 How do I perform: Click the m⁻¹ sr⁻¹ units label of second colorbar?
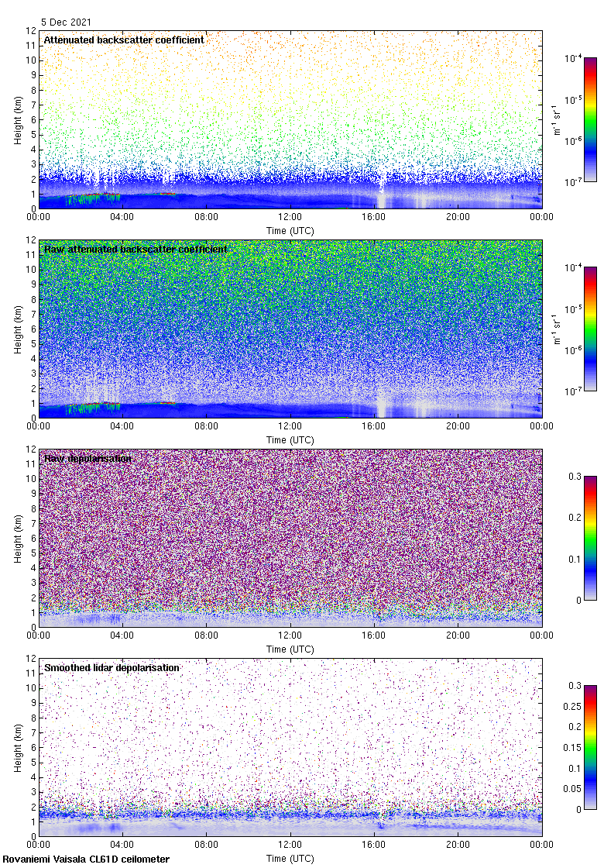click(557, 329)
